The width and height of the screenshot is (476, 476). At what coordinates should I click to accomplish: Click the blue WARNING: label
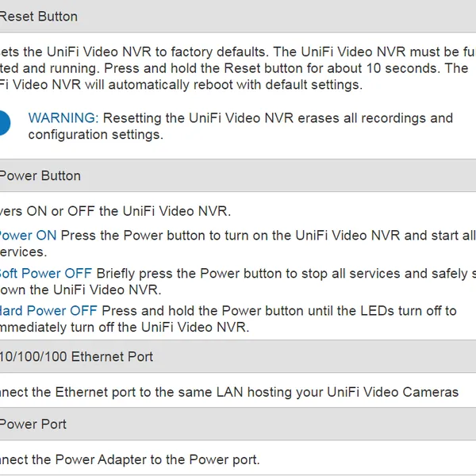63,118
